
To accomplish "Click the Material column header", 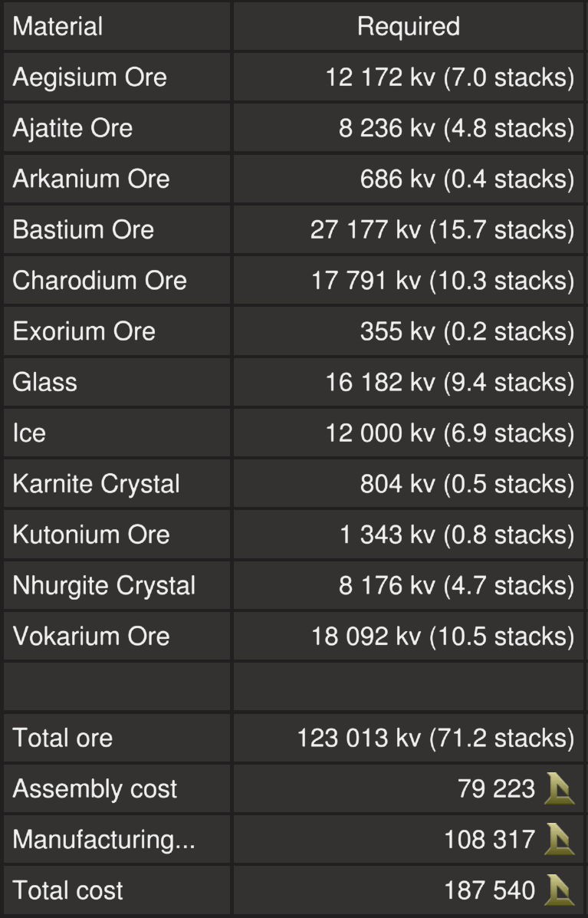I will 57,27.
